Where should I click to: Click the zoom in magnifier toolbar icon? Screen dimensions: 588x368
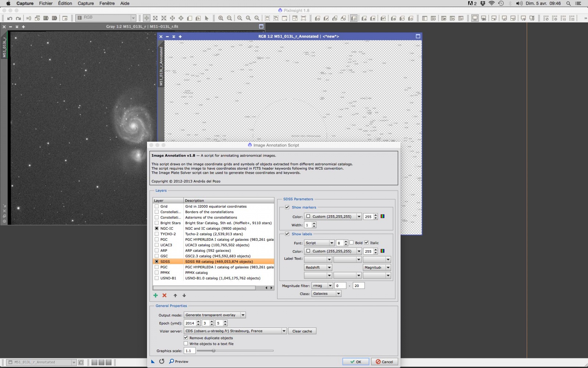220,18
